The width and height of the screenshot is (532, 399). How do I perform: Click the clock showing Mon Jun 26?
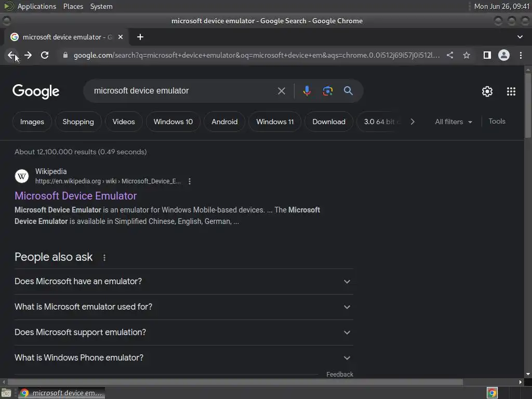tap(501, 6)
